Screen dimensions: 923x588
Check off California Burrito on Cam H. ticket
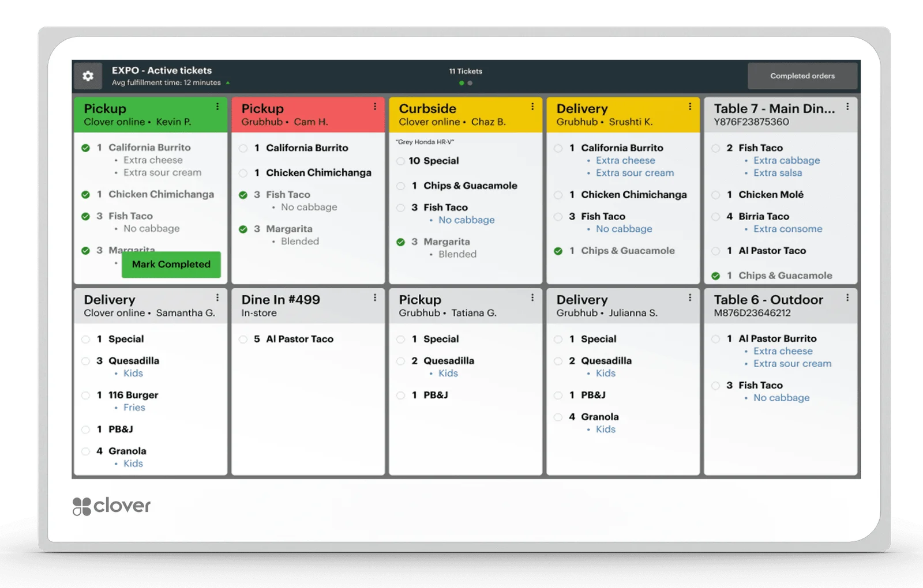coord(243,148)
